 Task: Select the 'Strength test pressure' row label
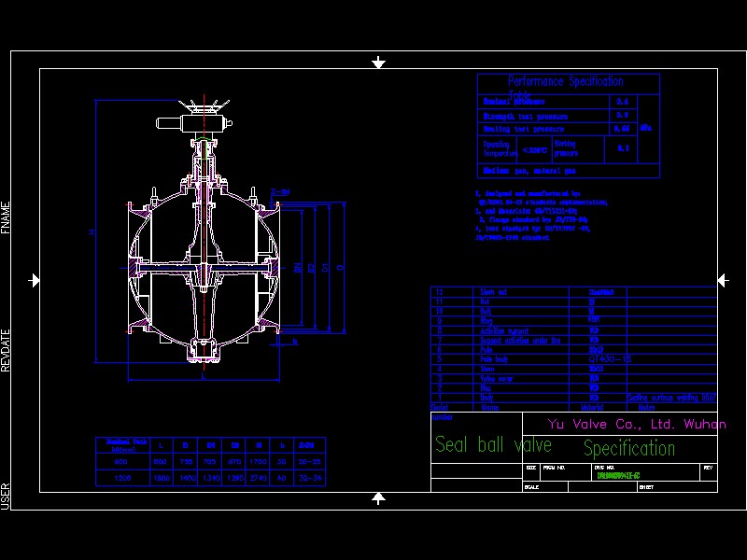coord(526,116)
